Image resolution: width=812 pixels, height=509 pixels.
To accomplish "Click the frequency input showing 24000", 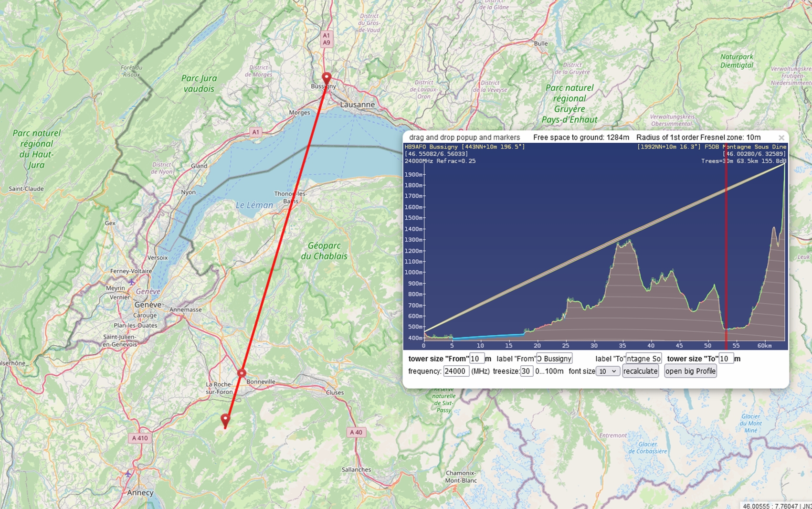I will pos(456,371).
